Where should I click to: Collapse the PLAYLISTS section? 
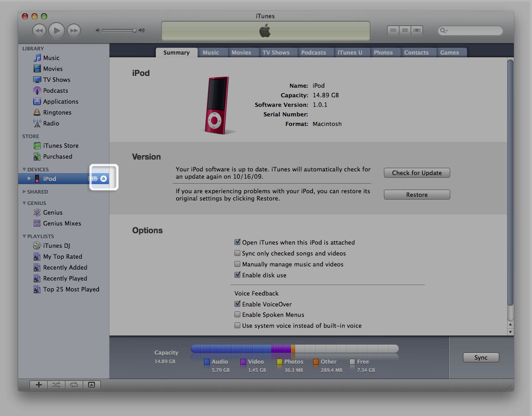[24, 236]
